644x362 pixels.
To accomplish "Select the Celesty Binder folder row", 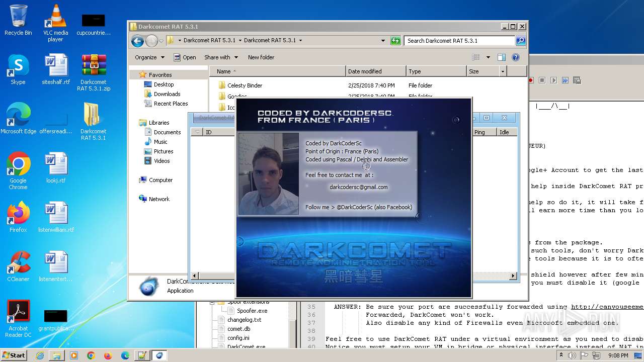I will (x=367, y=85).
